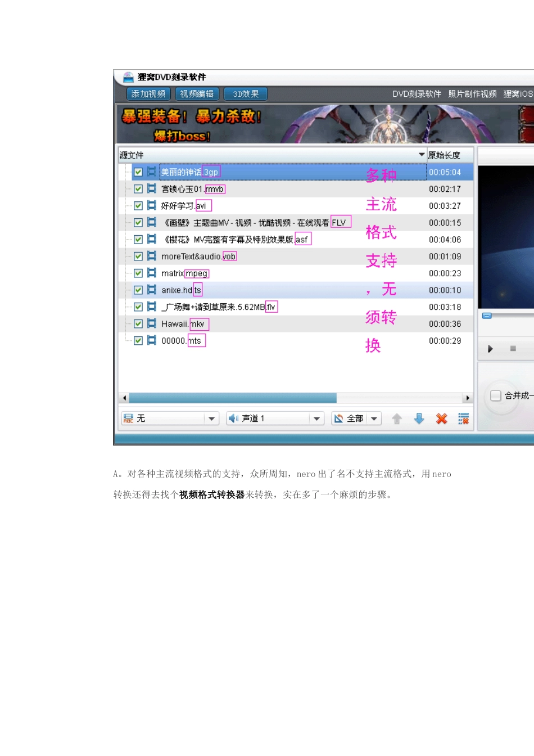Uncheck the checkbox for 00000.mts
534x756 pixels.
pyautogui.click(x=138, y=341)
